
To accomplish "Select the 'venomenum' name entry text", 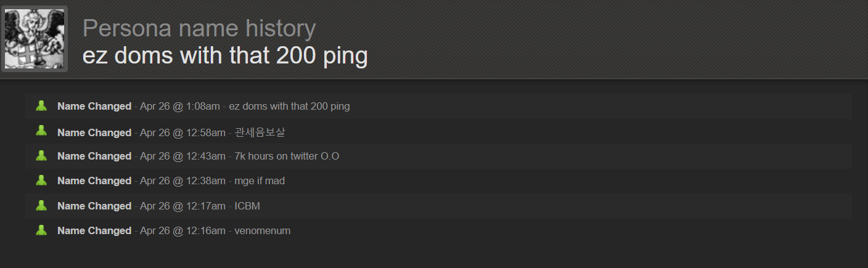I will pyautogui.click(x=263, y=231).
